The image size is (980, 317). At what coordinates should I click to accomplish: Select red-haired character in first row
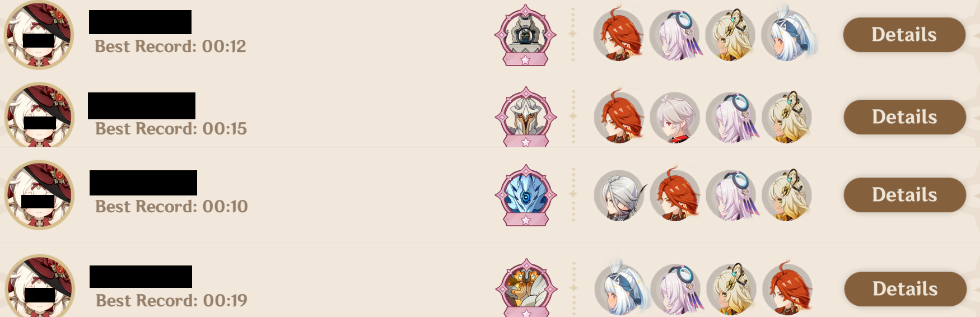pos(619,35)
